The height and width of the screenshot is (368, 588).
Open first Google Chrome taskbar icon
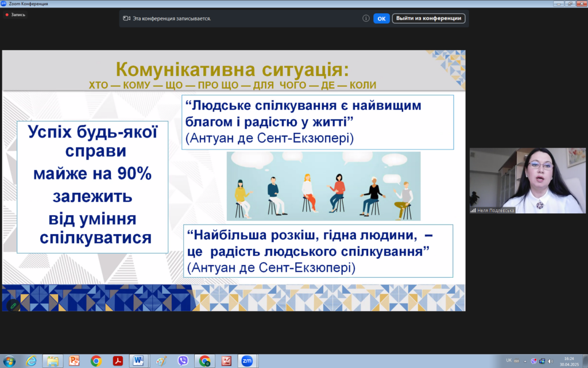coord(96,361)
